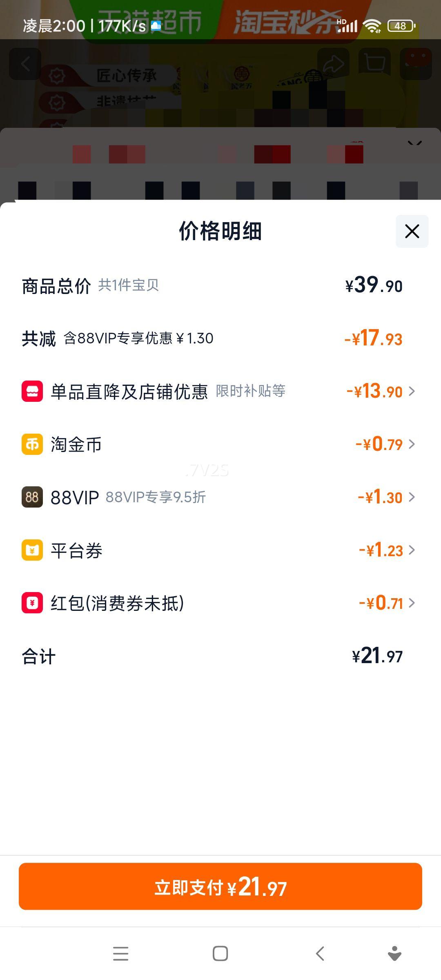Tap the red 红包 envelope icon
Viewport: 441px width, 980px height.
point(32,603)
